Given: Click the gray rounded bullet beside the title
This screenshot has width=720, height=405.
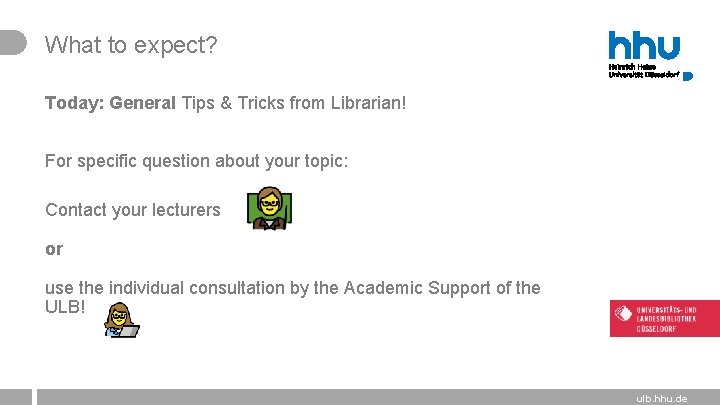Looking at the screenshot, I should point(13,42).
